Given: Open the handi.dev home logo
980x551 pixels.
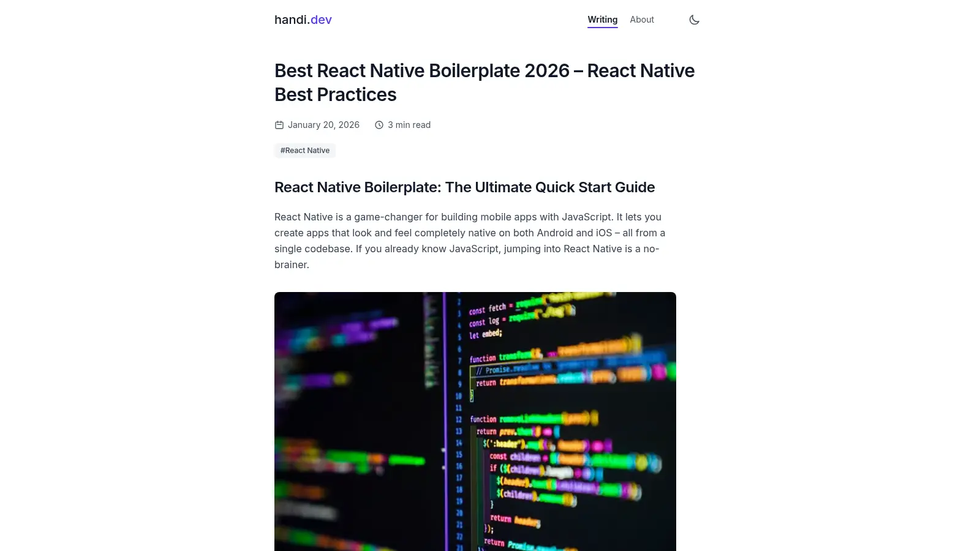Looking at the screenshot, I should (x=303, y=20).
